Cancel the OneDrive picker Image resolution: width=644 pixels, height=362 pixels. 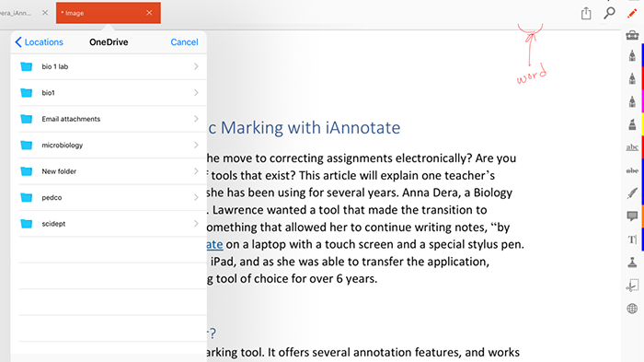[x=184, y=42]
